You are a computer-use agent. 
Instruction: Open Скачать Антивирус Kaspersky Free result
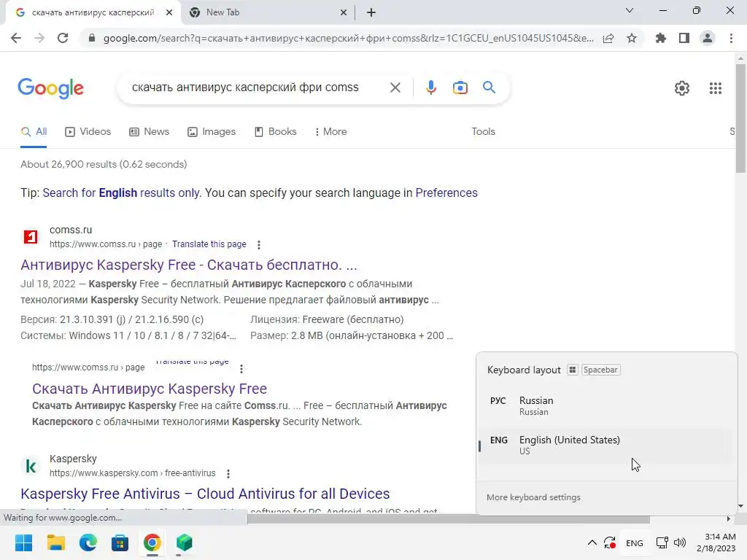(150, 389)
